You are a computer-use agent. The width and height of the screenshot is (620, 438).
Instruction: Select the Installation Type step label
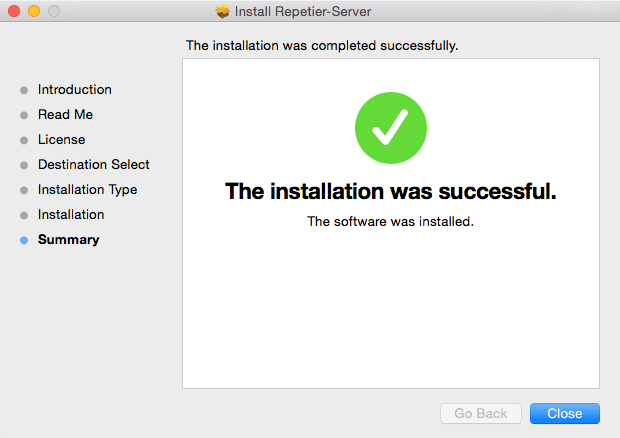point(88,190)
